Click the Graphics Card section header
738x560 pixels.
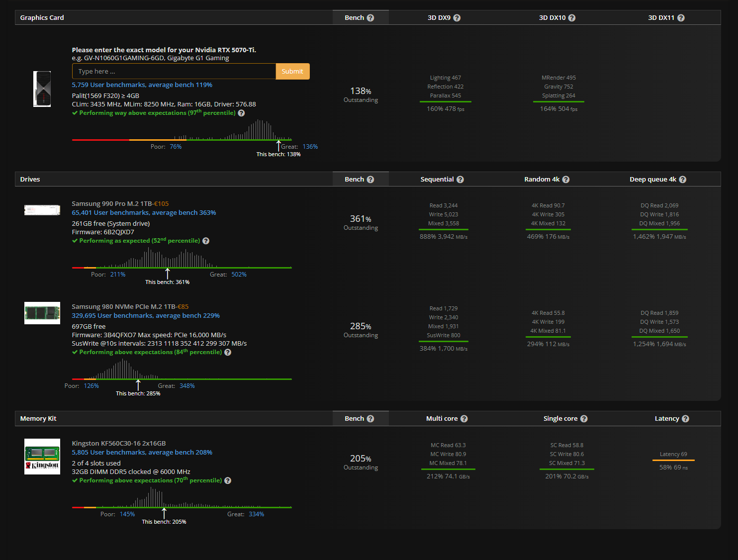(42, 18)
